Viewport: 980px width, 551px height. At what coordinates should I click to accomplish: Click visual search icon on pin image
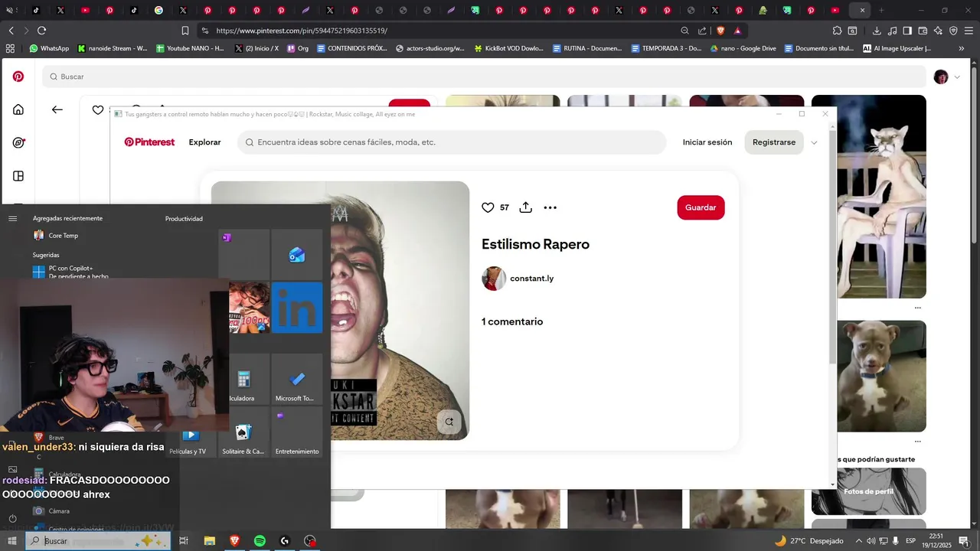coord(449,421)
